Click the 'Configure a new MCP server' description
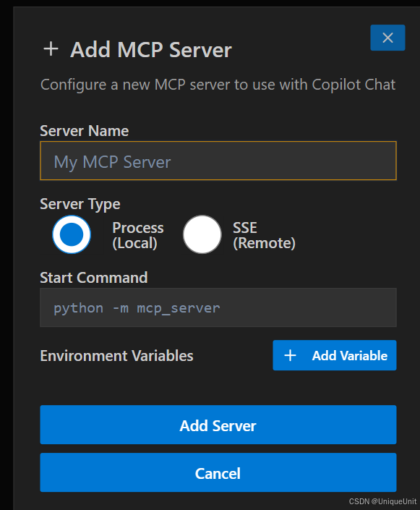The height and width of the screenshot is (510, 420). point(218,85)
